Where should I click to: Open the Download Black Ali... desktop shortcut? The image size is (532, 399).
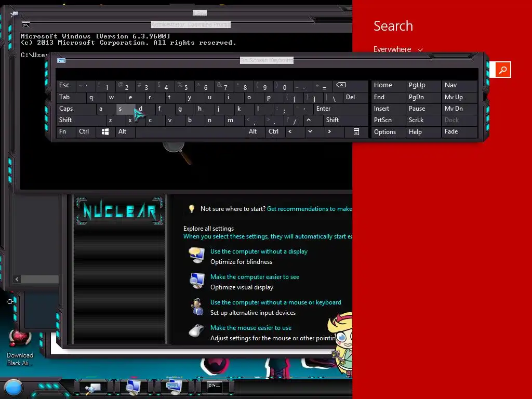click(x=20, y=348)
